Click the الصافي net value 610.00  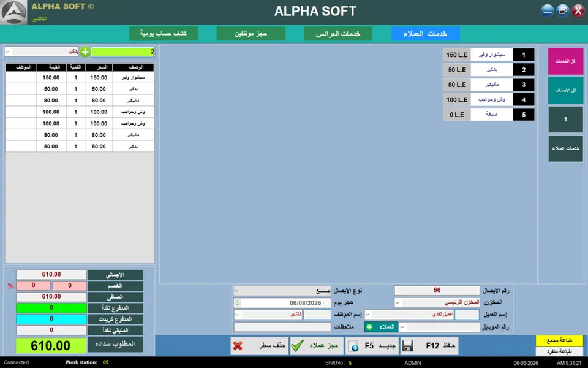pos(51,297)
